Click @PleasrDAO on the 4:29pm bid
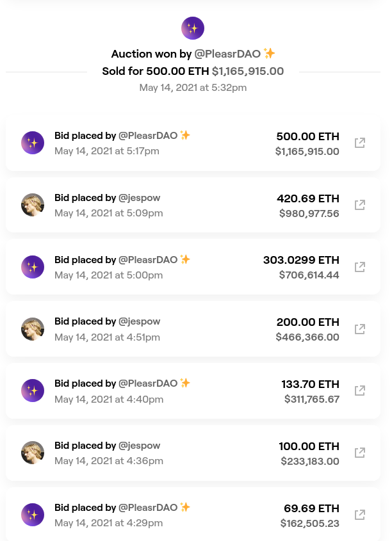The width and height of the screenshot is (392, 541). (x=148, y=508)
